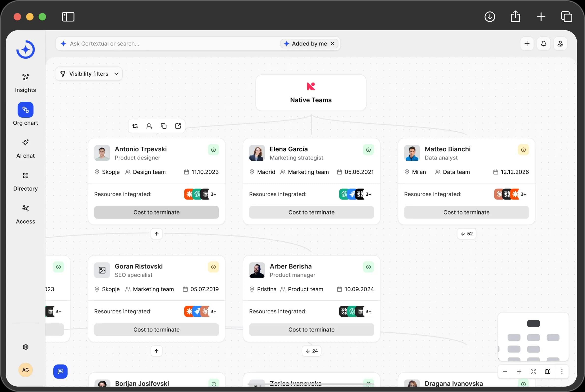Click the minimap overview panel
Screen dimensions: 585x392
[x=533, y=337]
